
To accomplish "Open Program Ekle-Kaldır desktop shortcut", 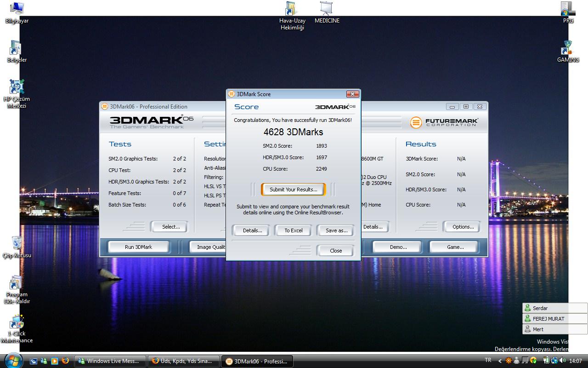I will click(17, 289).
